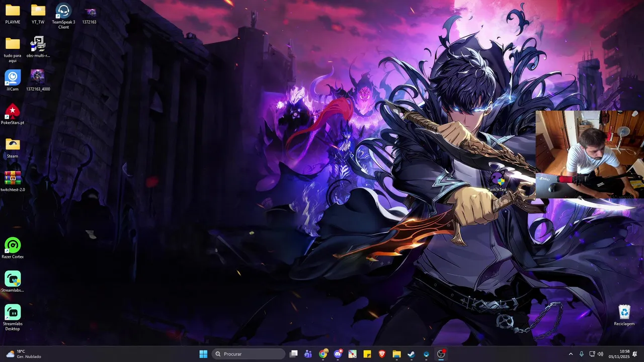Open the dark round-logo app icon beside Steam in taskbar
This screenshot has height=362, width=644.
(x=426, y=354)
